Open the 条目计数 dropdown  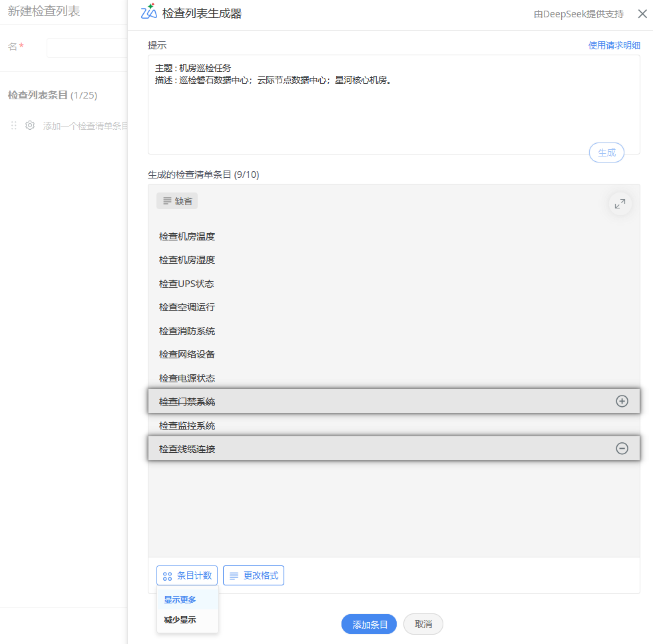click(x=187, y=575)
